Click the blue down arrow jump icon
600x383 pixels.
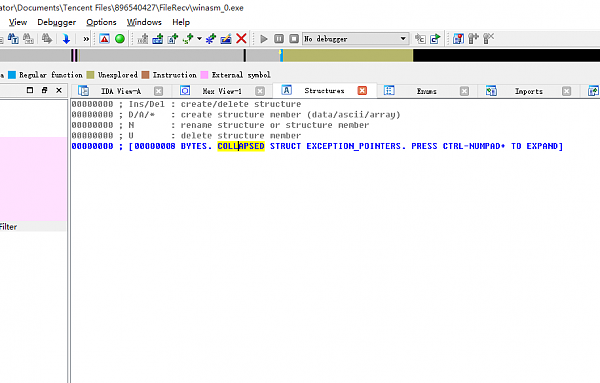(x=66, y=39)
